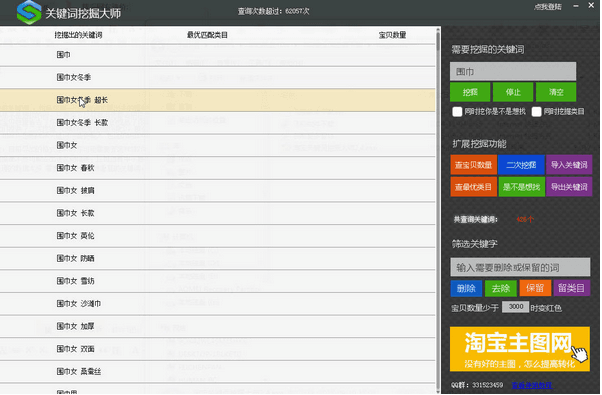This screenshot has height=395, width=602.
Task: Check the 同时挖你是不是想找 checkbox
Action: pos(457,112)
